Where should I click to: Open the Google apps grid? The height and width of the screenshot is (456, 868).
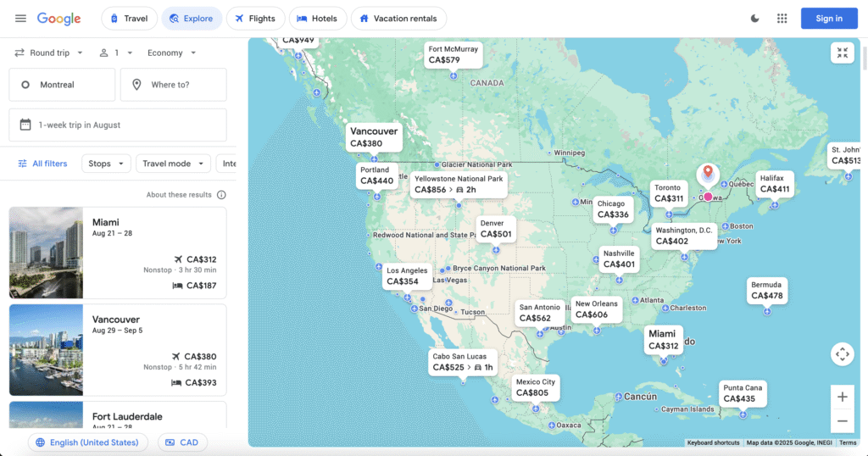tap(782, 19)
